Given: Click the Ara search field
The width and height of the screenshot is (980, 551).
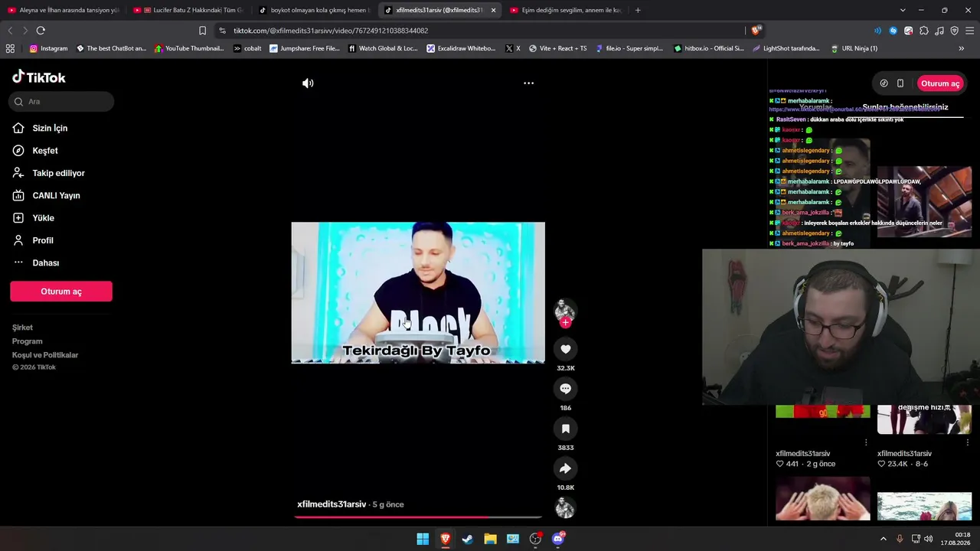Looking at the screenshot, I should point(62,102).
